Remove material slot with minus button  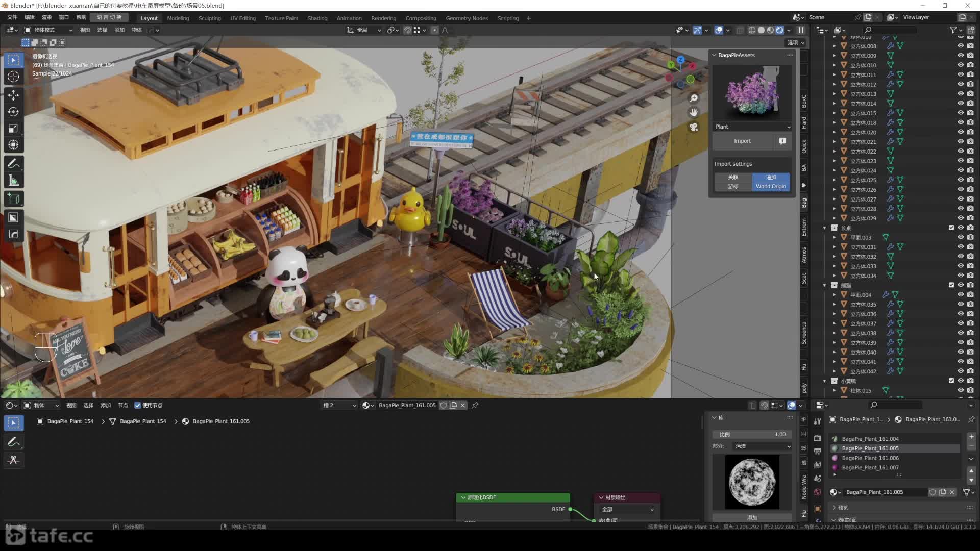pos(971,447)
